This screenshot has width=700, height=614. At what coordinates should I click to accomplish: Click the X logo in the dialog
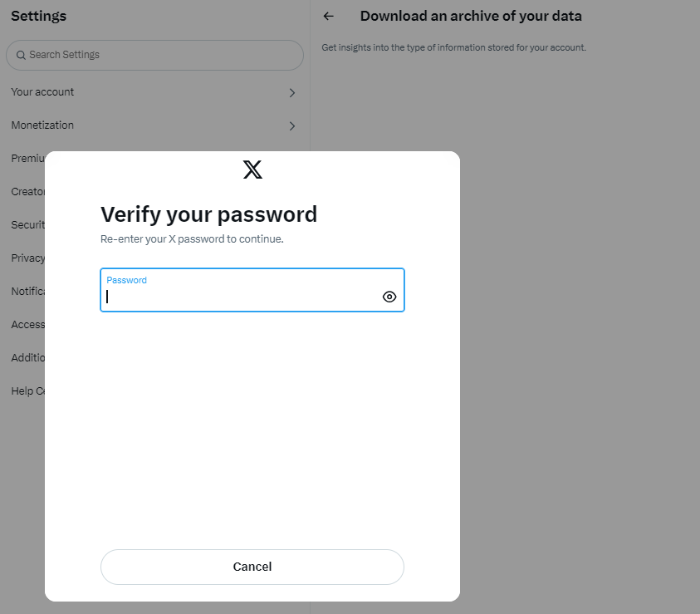(x=252, y=169)
